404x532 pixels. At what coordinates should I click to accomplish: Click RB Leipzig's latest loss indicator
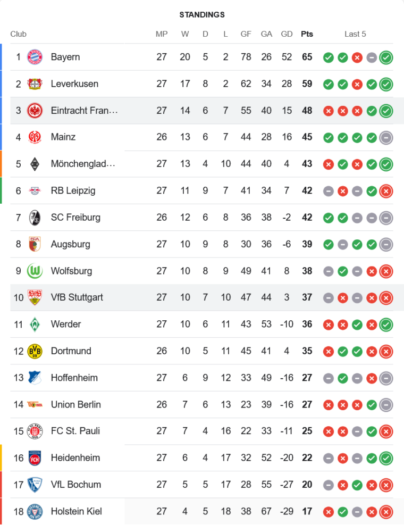386,191
